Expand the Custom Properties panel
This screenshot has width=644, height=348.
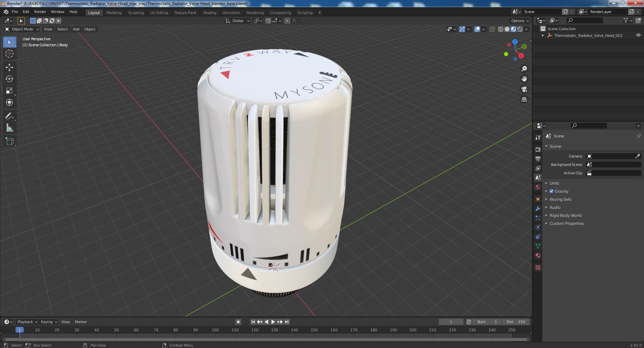[566, 223]
